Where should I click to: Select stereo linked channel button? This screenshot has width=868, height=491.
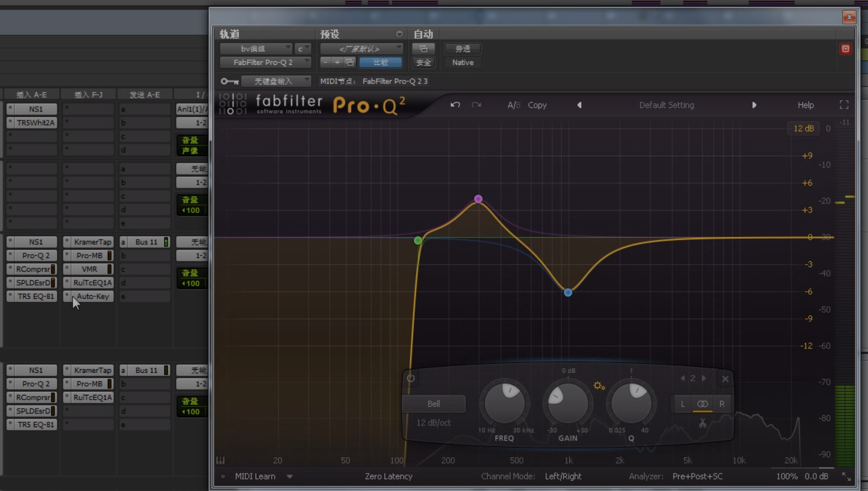pyautogui.click(x=702, y=404)
